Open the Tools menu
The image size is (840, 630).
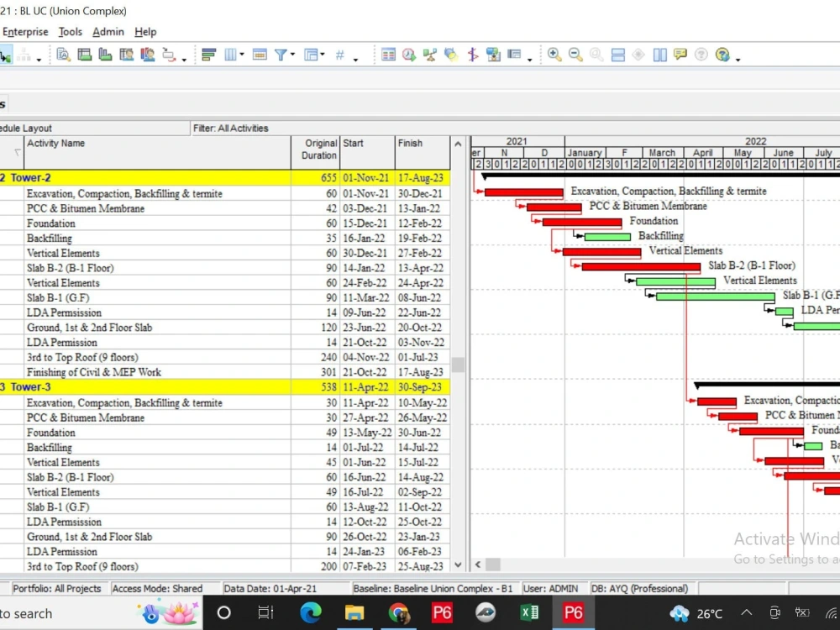point(70,31)
